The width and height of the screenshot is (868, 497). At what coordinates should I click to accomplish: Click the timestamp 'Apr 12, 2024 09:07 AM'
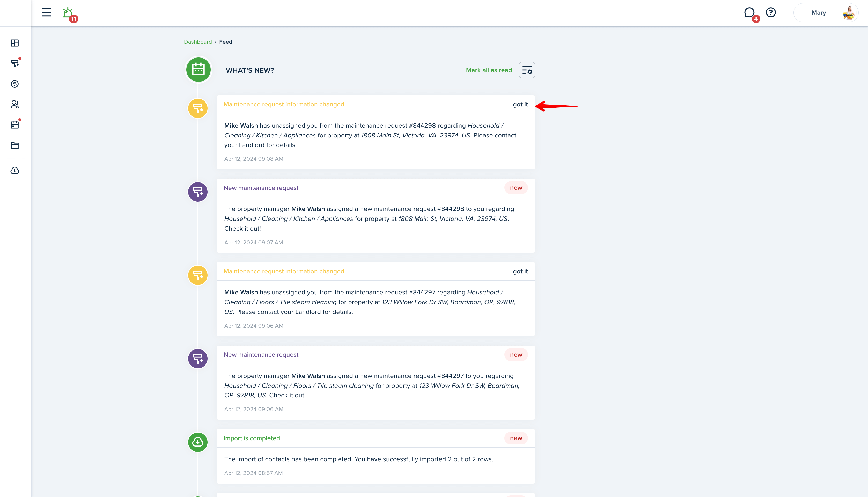click(254, 242)
